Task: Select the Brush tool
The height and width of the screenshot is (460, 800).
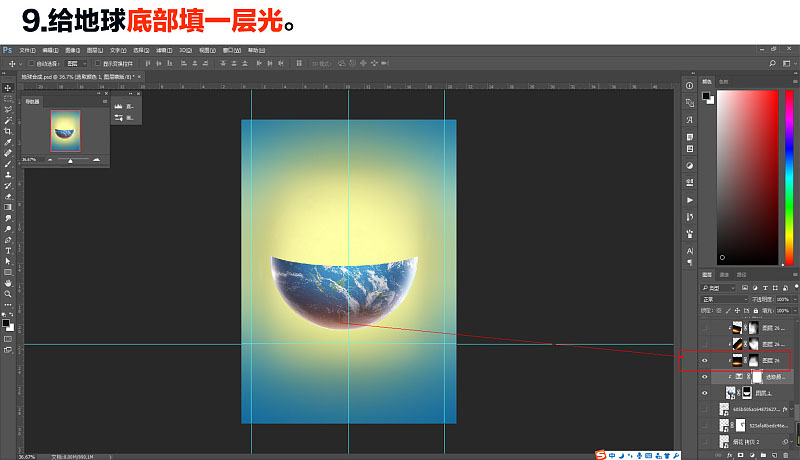Action: point(8,164)
